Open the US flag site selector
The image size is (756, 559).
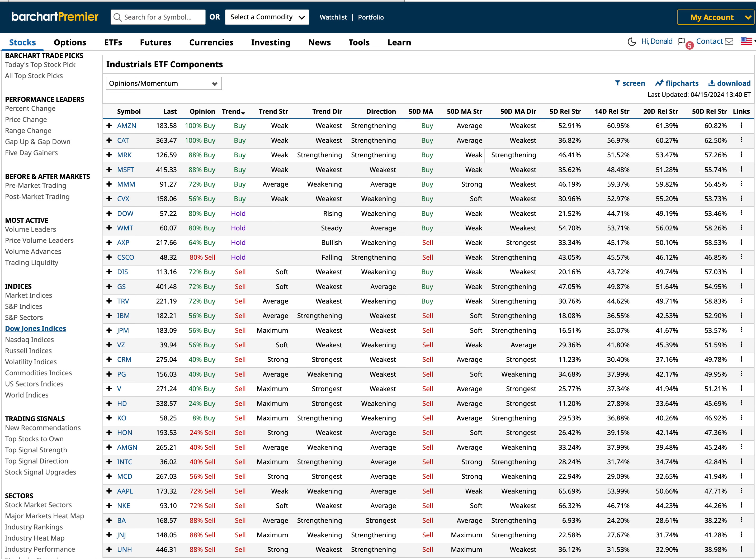click(746, 41)
